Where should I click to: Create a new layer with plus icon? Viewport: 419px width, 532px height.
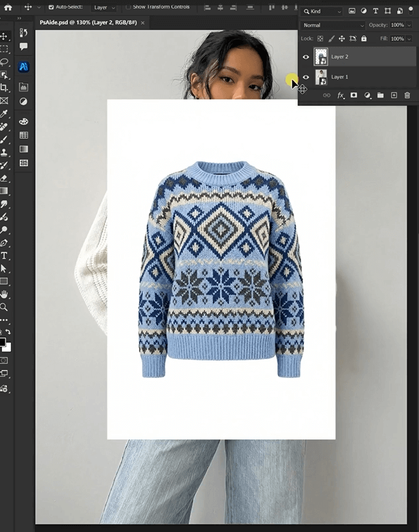click(x=394, y=95)
